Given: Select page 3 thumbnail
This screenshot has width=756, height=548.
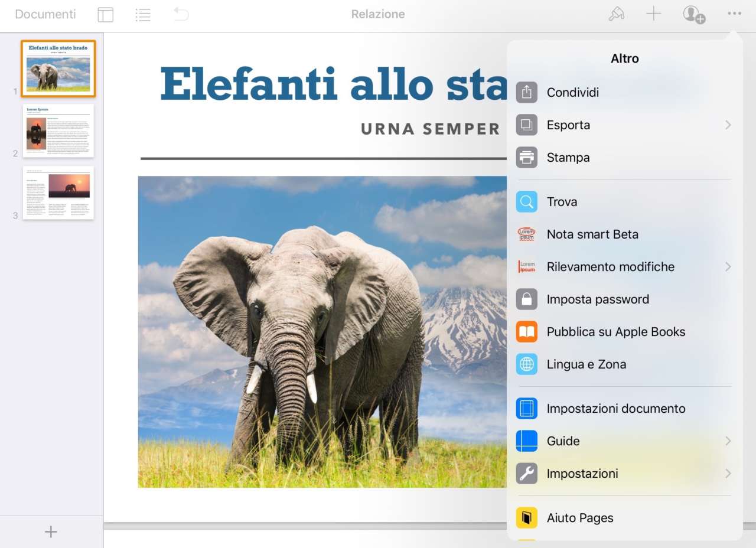Looking at the screenshot, I should click(x=58, y=193).
